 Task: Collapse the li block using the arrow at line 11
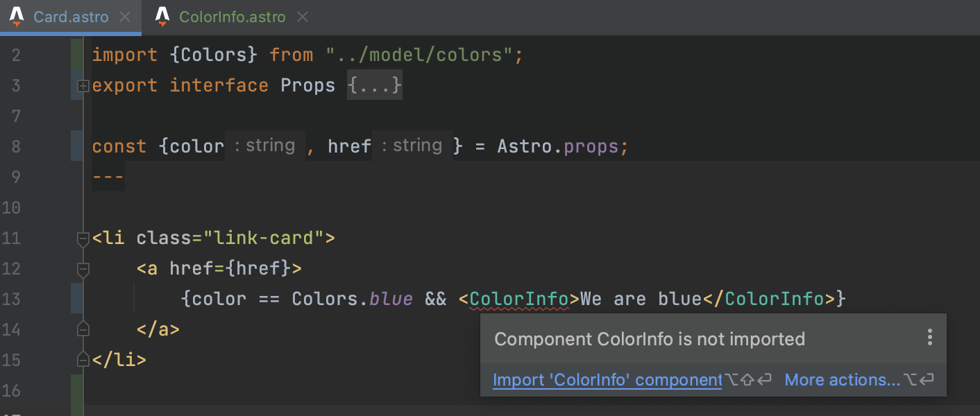(83, 238)
